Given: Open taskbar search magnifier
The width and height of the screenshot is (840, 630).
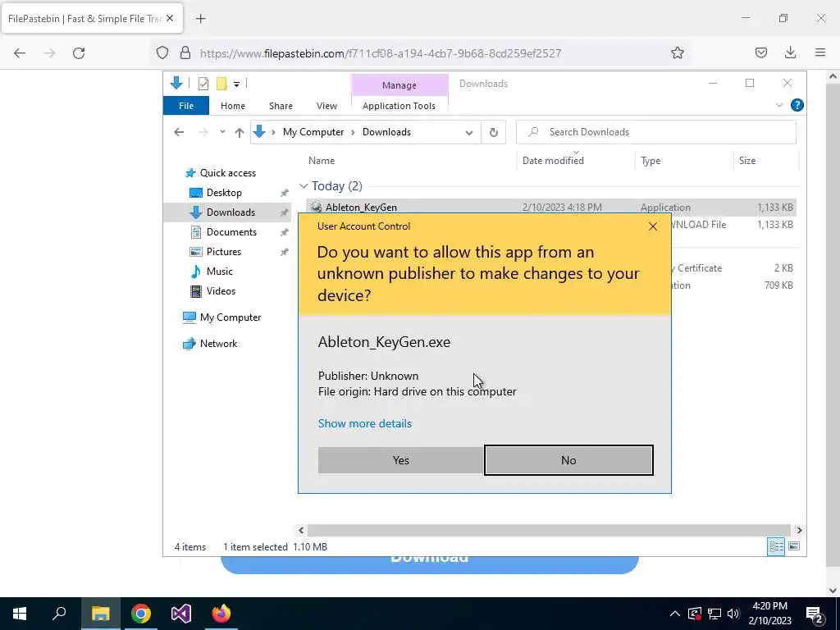Looking at the screenshot, I should (59, 614).
